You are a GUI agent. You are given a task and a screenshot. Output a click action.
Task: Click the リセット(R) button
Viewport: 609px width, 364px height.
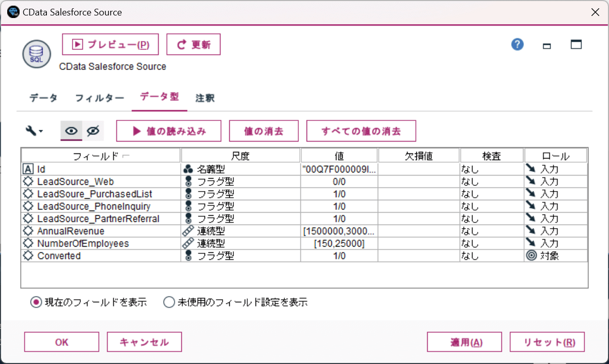(547, 342)
